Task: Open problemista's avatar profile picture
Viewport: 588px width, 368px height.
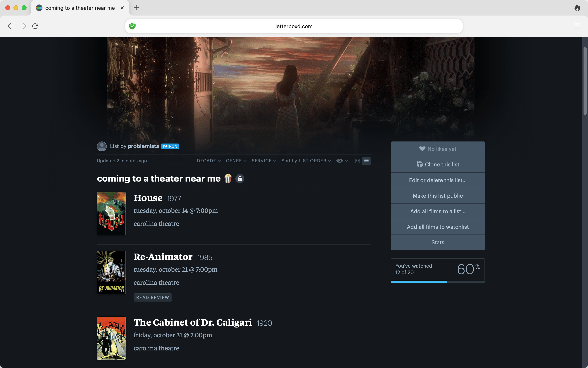Action: (102, 146)
